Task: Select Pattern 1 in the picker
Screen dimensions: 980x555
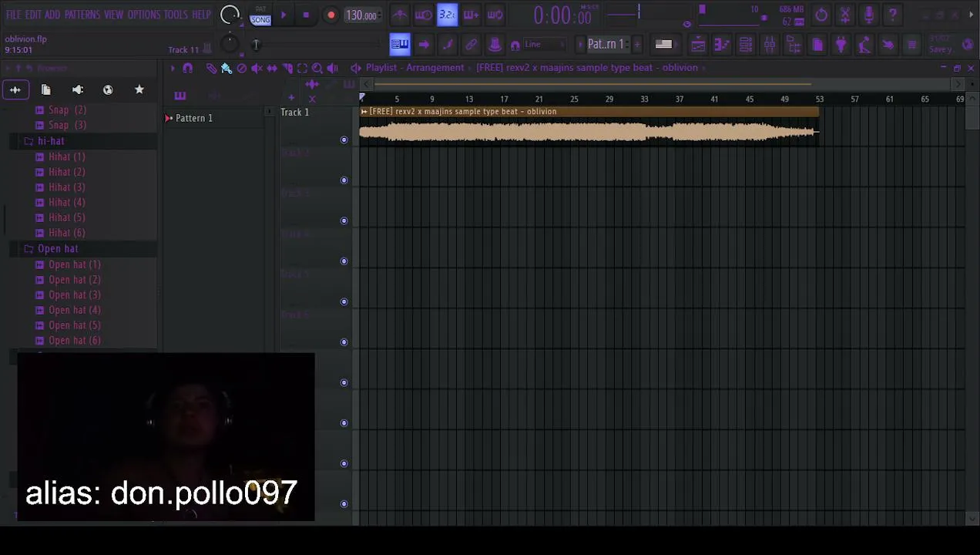Action: [193, 118]
